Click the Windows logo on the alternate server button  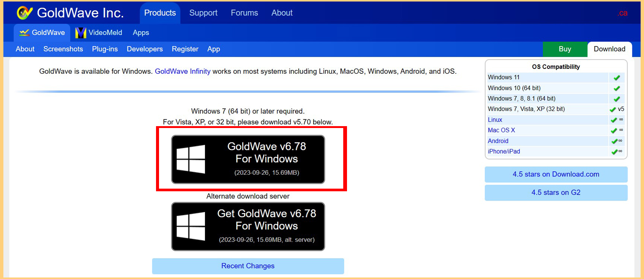pos(191,226)
